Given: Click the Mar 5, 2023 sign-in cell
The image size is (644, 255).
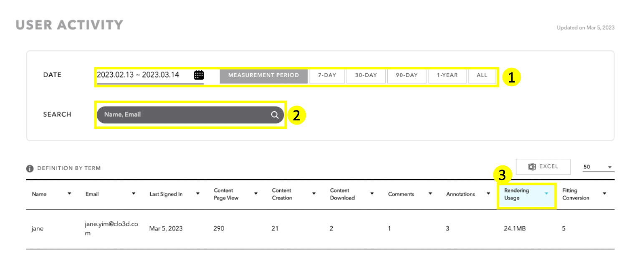Looking at the screenshot, I should click(166, 229).
